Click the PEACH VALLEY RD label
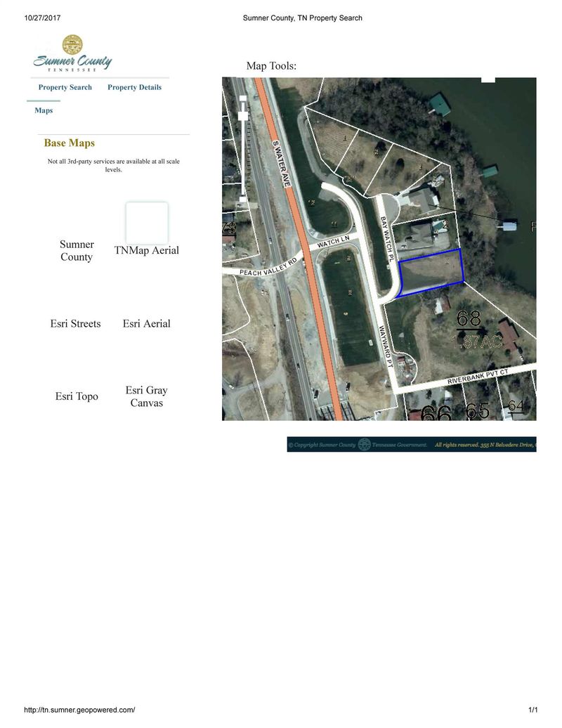 268,268
